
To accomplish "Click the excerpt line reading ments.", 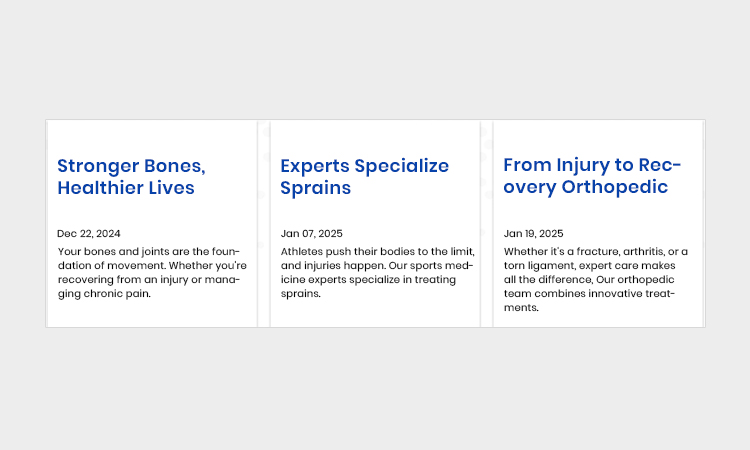I will coord(521,307).
